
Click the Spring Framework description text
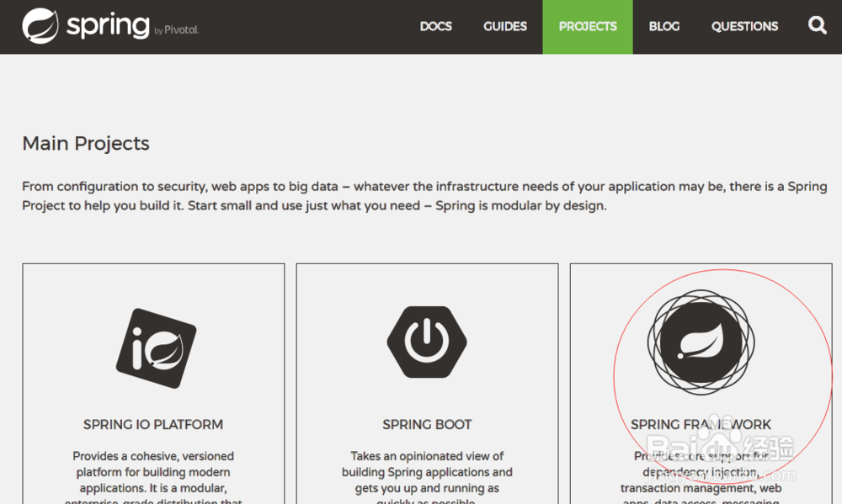pyautogui.click(x=701, y=476)
